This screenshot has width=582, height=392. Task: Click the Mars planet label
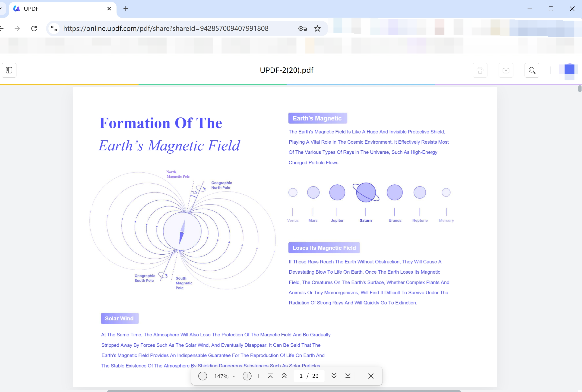pos(313,221)
